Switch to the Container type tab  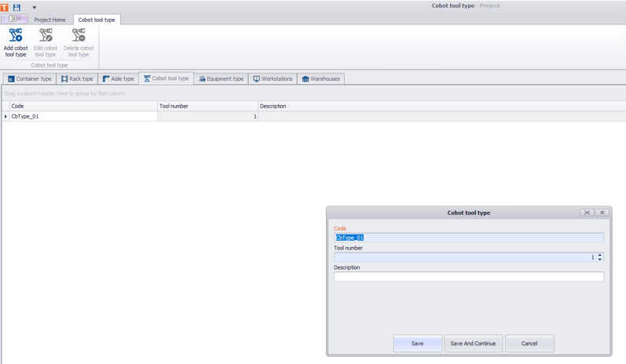coord(30,79)
